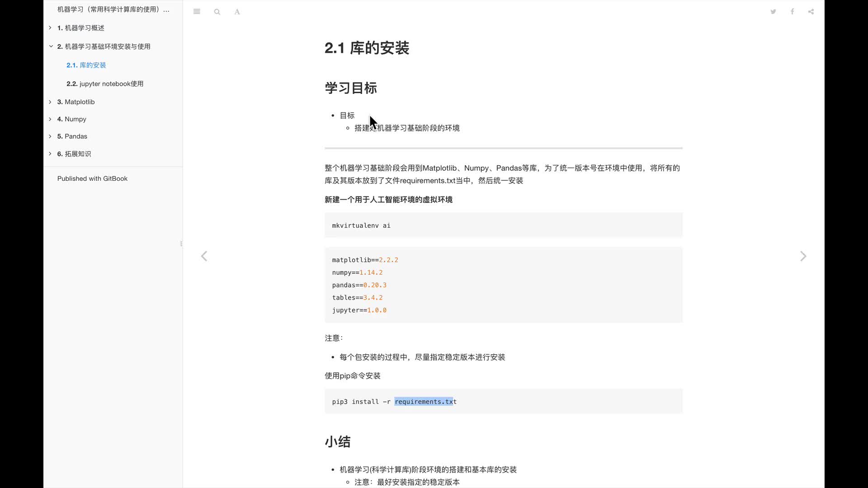Expand the 6. 拓展知识 chevron
This screenshot has height=488, width=868.
(50, 154)
